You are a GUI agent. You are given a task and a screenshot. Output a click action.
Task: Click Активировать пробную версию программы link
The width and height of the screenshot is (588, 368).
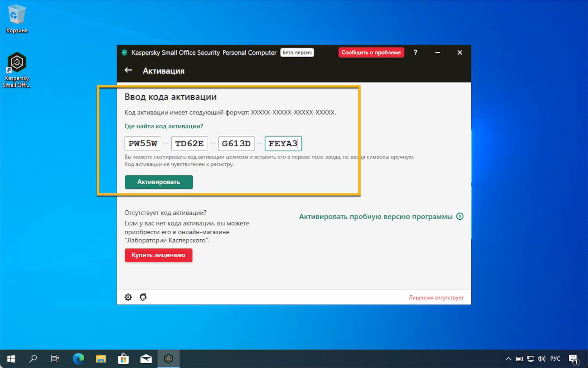tap(376, 217)
